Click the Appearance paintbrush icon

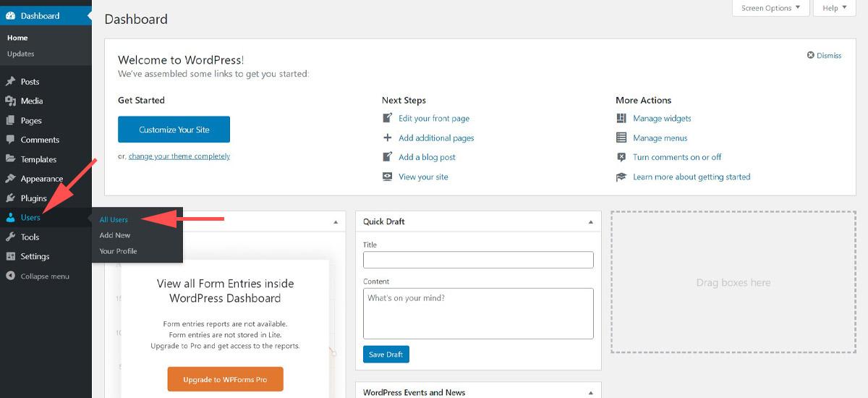tap(10, 179)
